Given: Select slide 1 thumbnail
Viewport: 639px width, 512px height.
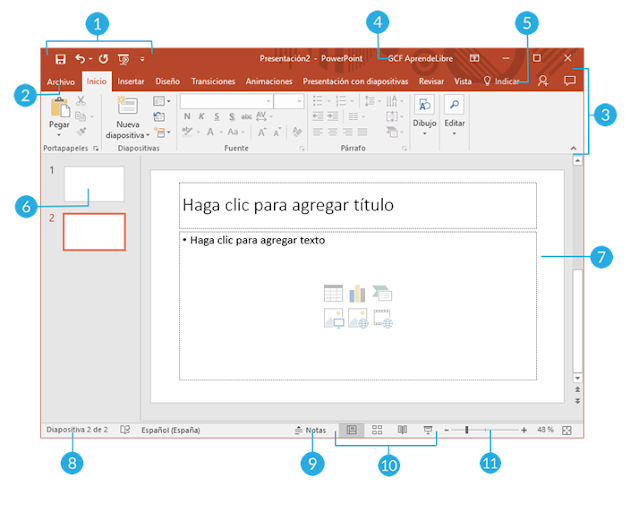Looking at the screenshot, I should coord(94,184).
